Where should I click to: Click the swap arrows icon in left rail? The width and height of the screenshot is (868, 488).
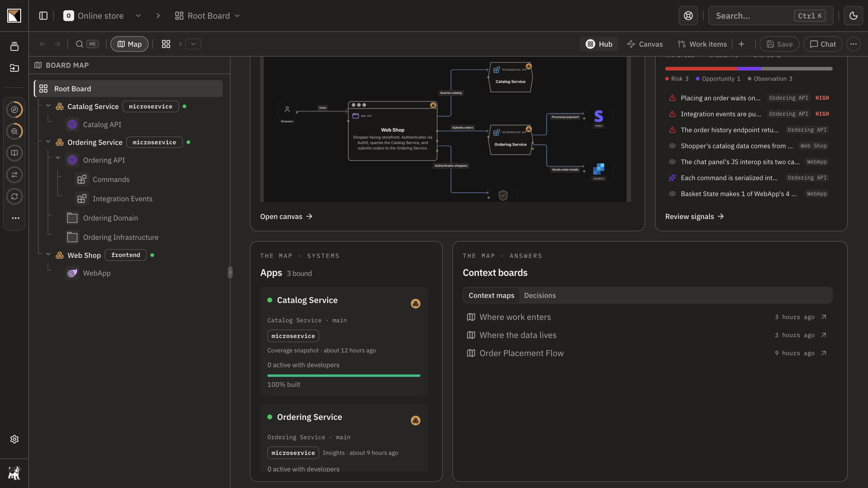pos(14,174)
